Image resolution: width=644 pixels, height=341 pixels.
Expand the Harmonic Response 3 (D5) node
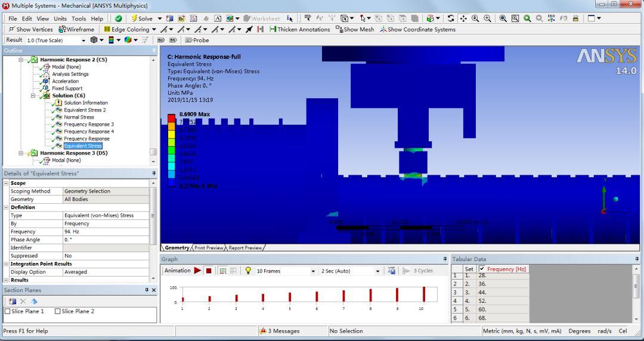(x=21, y=153)
